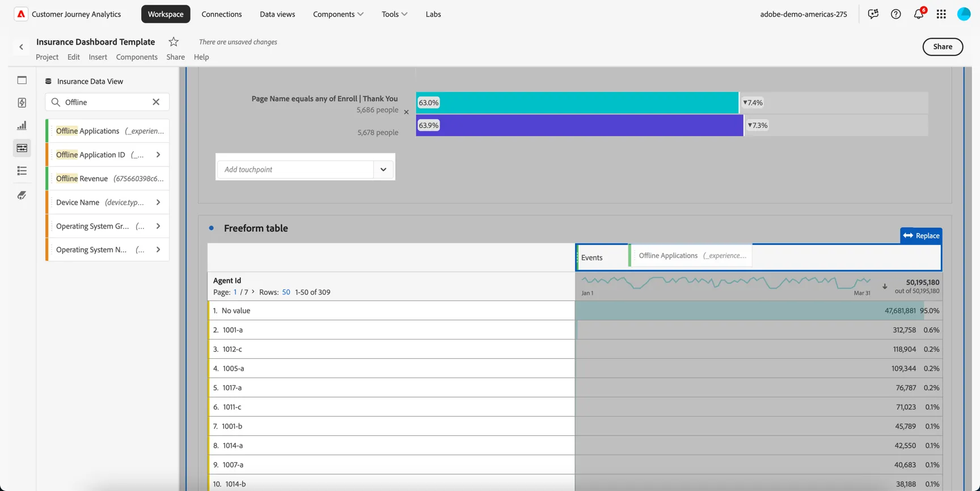Viewport: 980px width, 491px height.
Task: Click the Share button
Action: [943, 46]
